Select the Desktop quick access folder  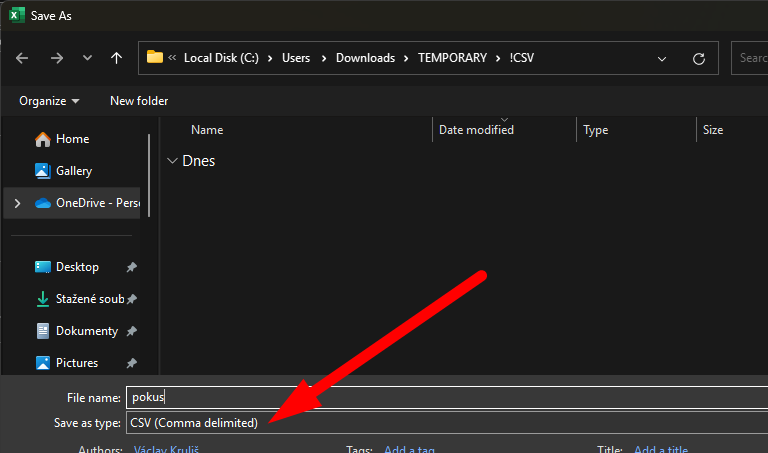77,267
